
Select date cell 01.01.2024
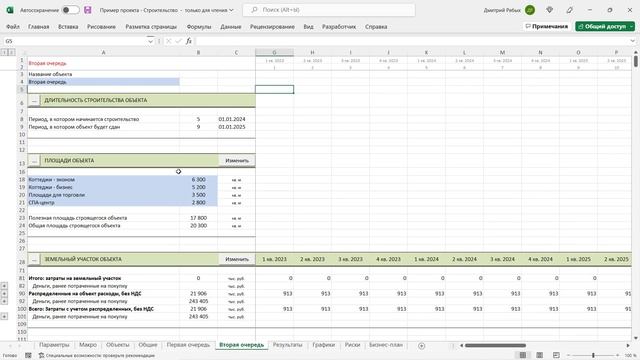click(236, 119)
